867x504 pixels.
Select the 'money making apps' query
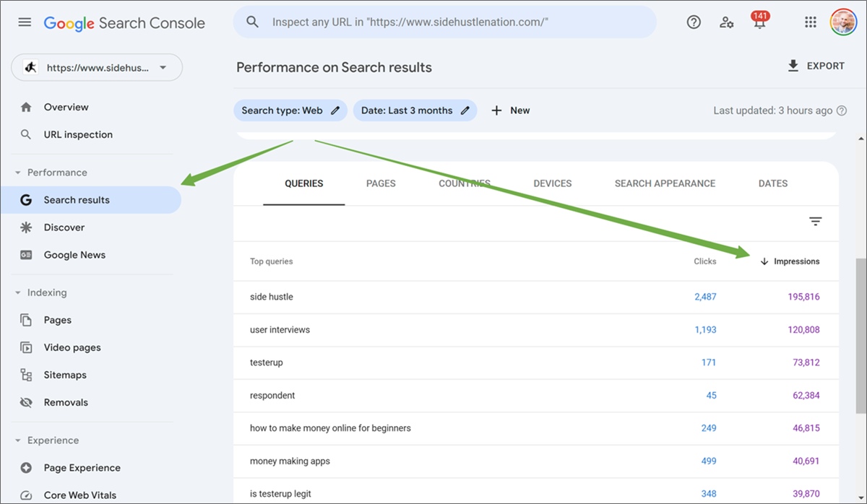coord(290,461)
